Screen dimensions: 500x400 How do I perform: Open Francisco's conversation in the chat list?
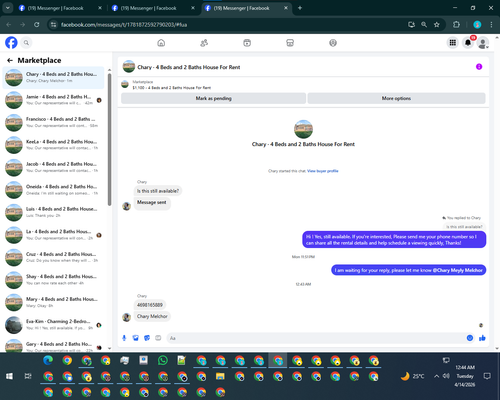53,122
